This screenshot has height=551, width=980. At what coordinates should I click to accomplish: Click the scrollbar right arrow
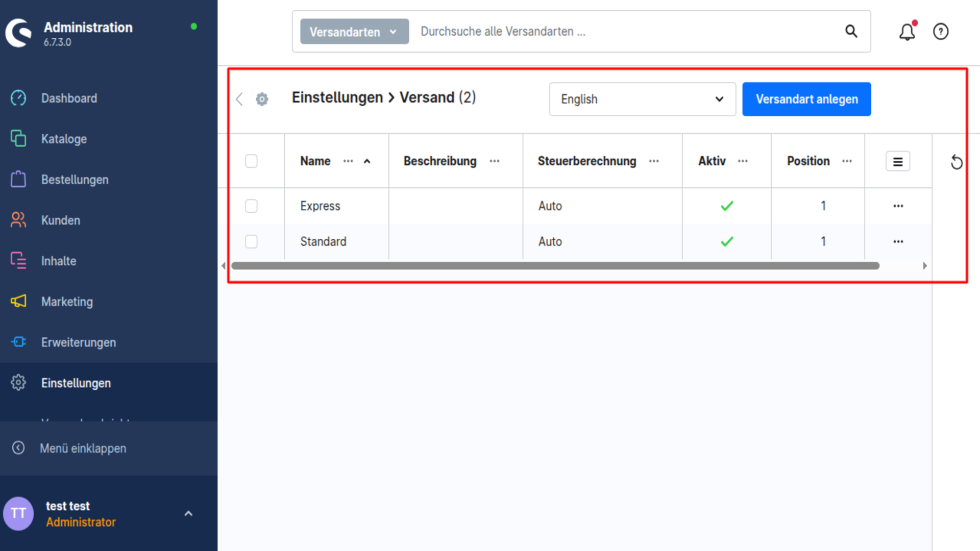[925, 266]
